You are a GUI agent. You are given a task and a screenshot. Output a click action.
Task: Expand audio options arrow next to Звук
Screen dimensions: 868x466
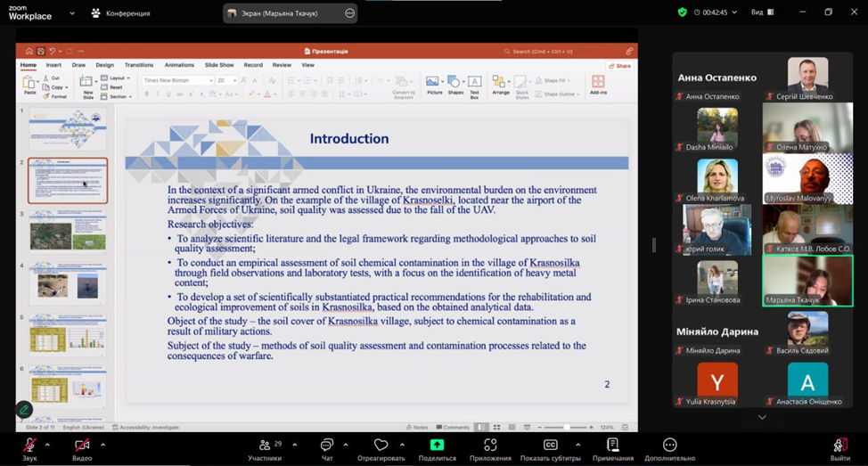(x=47, y=445)
